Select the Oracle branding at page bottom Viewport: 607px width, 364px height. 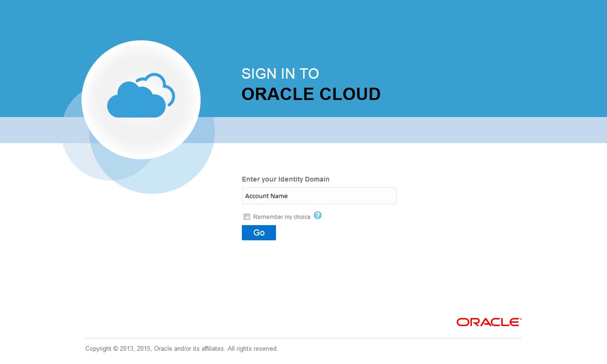coord(487,322)
